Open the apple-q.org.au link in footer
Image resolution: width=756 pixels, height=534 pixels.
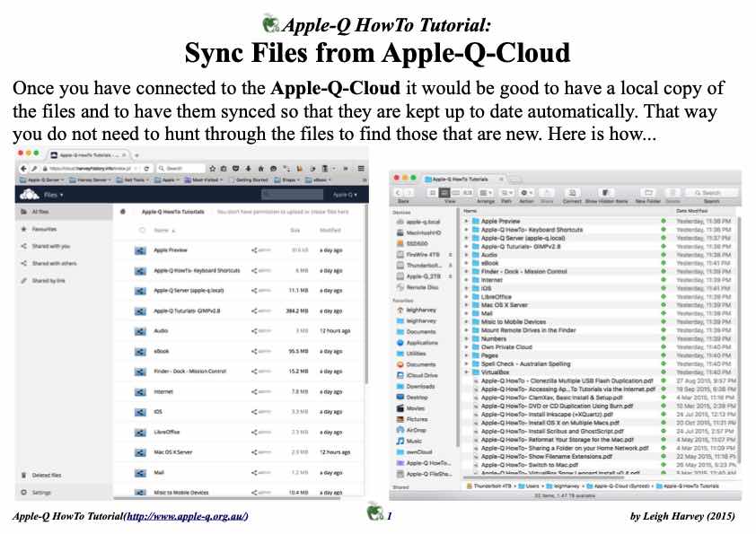pos(187,516)
